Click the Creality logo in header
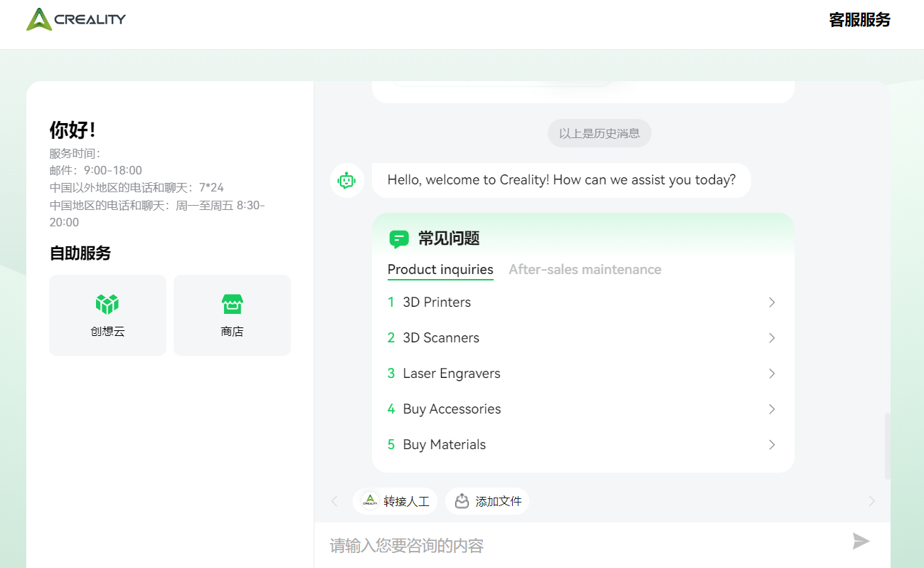Image resolution: width=924 pixels, height=568 pixels. coord(76,19)
